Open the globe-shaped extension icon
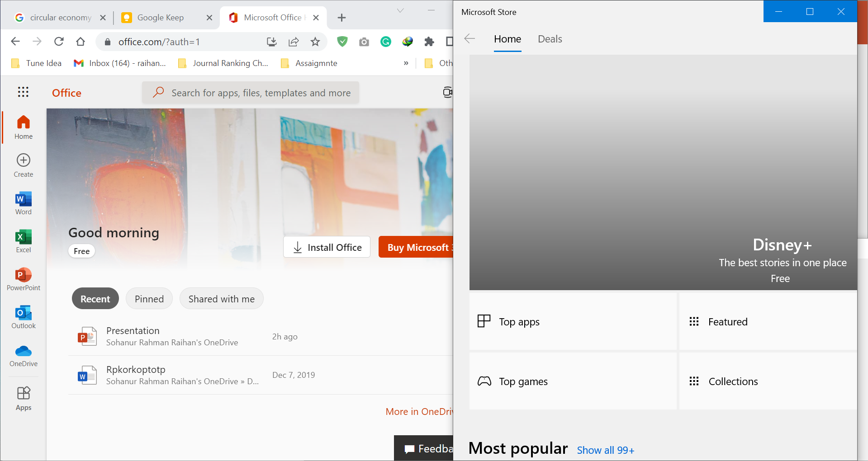This screenshot has height=461, width=868. [408, 42]
